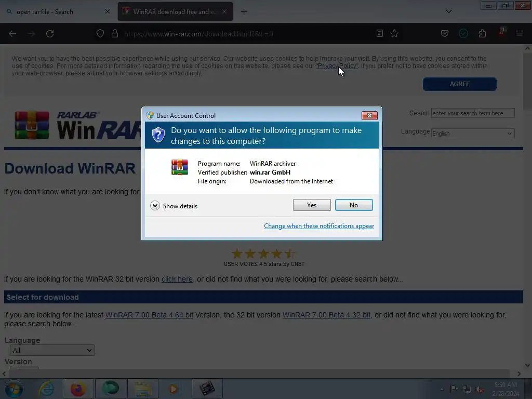Screen dimensions: 532x399
Task: Click the star rating graphic
Action: [263, 254]
